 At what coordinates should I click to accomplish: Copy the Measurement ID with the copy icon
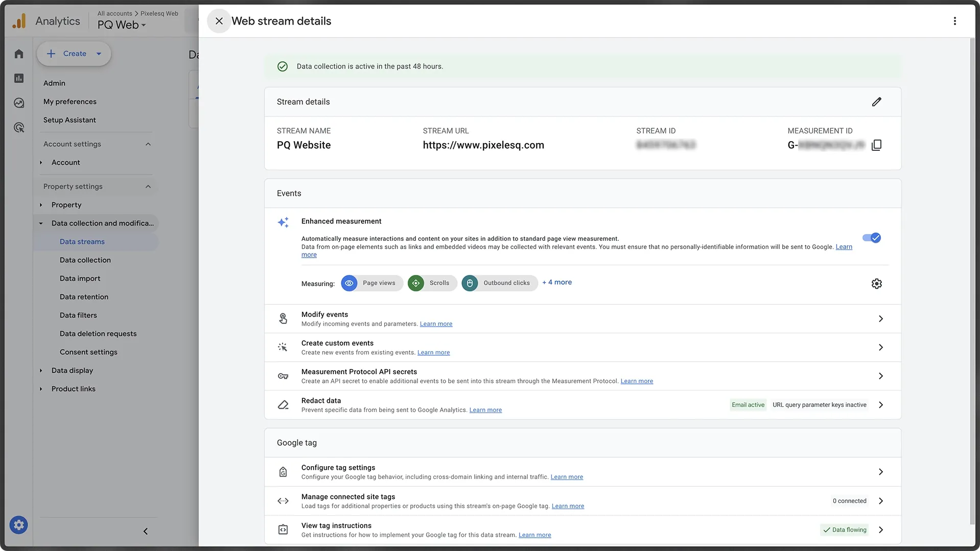pos(876,145)
